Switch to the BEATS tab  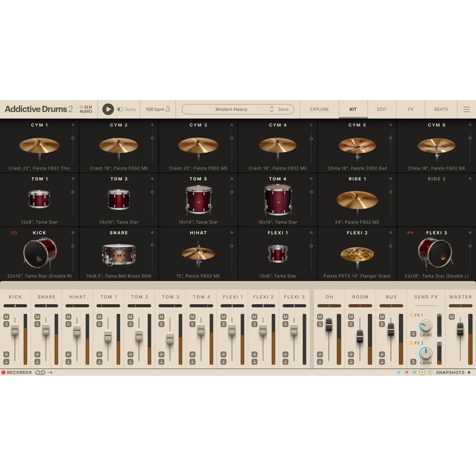click(x=441, y=109)
